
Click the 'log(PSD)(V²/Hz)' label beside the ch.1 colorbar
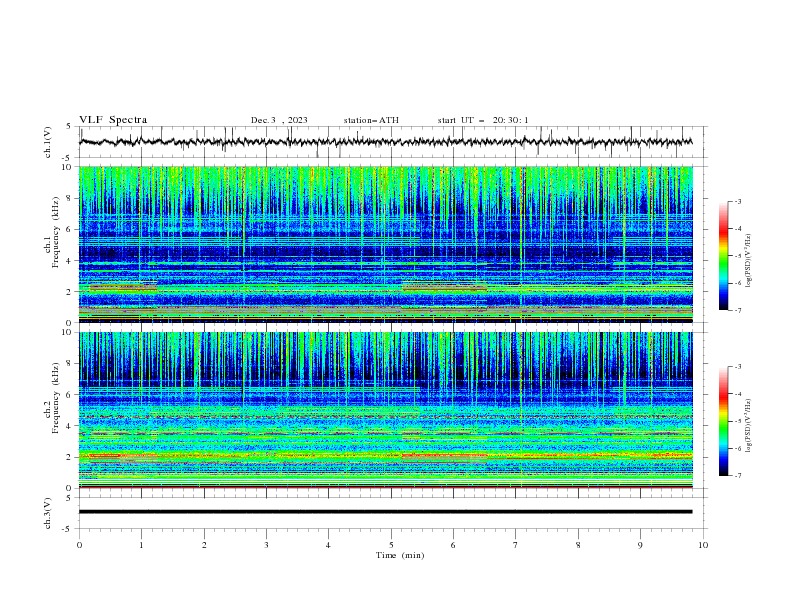pyautogui.click(x=749, y=261)
